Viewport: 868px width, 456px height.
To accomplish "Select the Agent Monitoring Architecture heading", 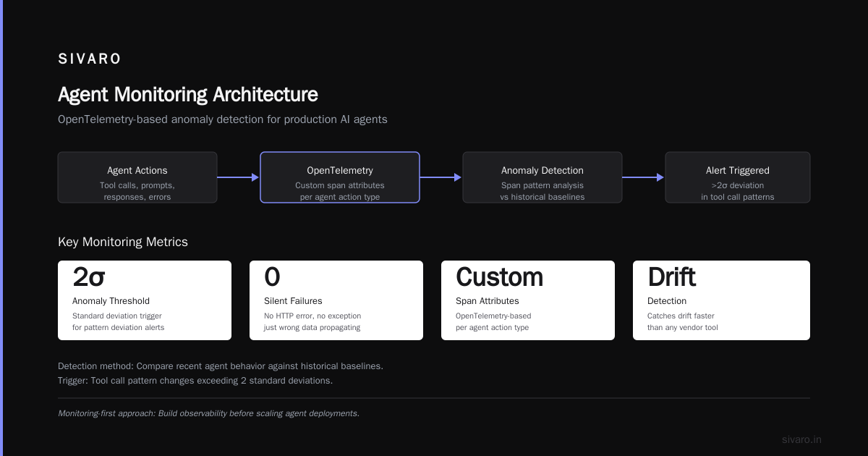I will point(187,95).
